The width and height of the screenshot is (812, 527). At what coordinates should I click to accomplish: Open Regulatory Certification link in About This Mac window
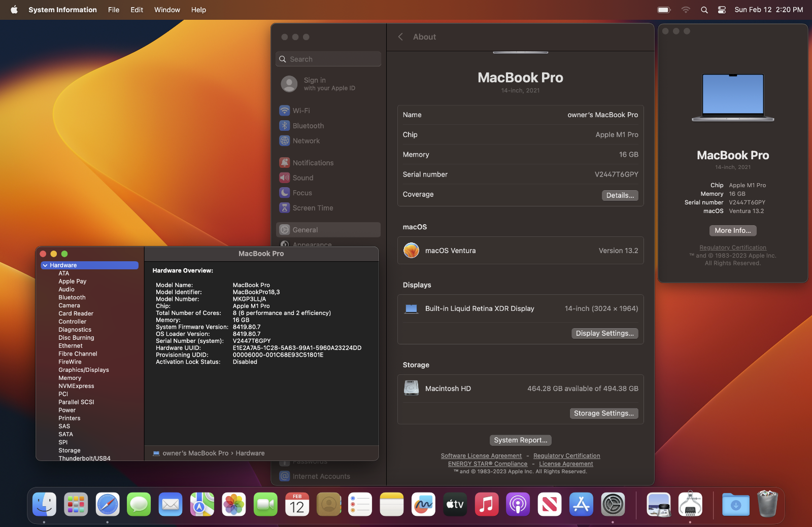[x=733, y=248]
